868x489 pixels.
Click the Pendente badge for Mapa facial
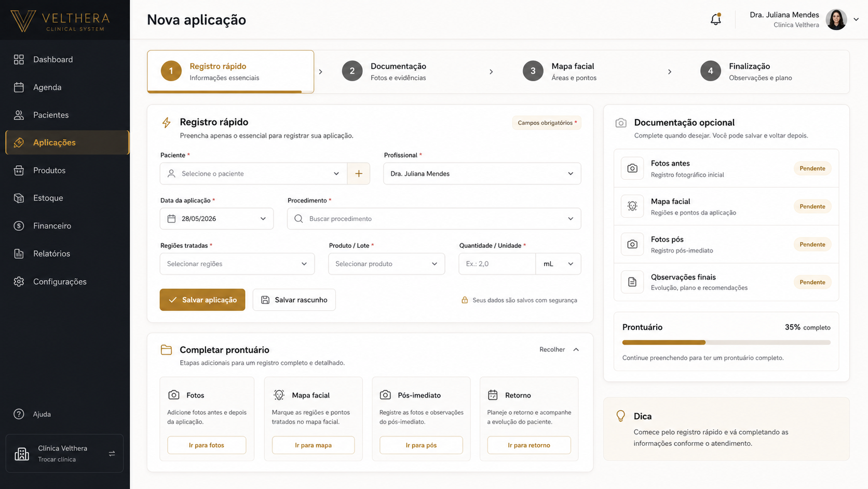[812, 206]
